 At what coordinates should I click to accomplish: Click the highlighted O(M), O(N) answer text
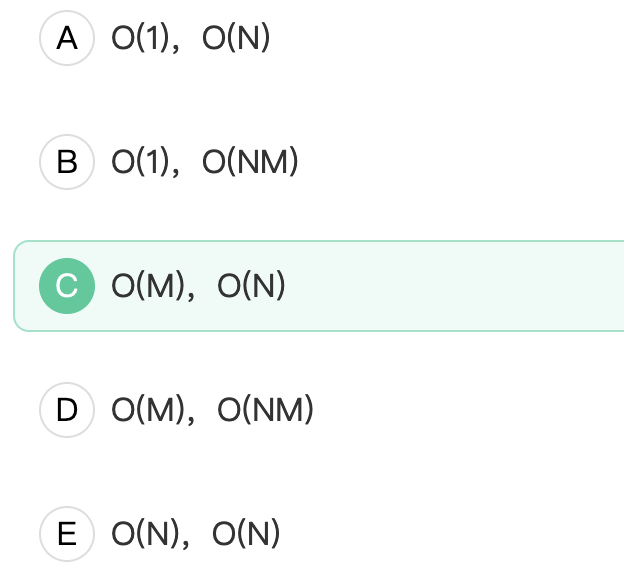[198, 286]
